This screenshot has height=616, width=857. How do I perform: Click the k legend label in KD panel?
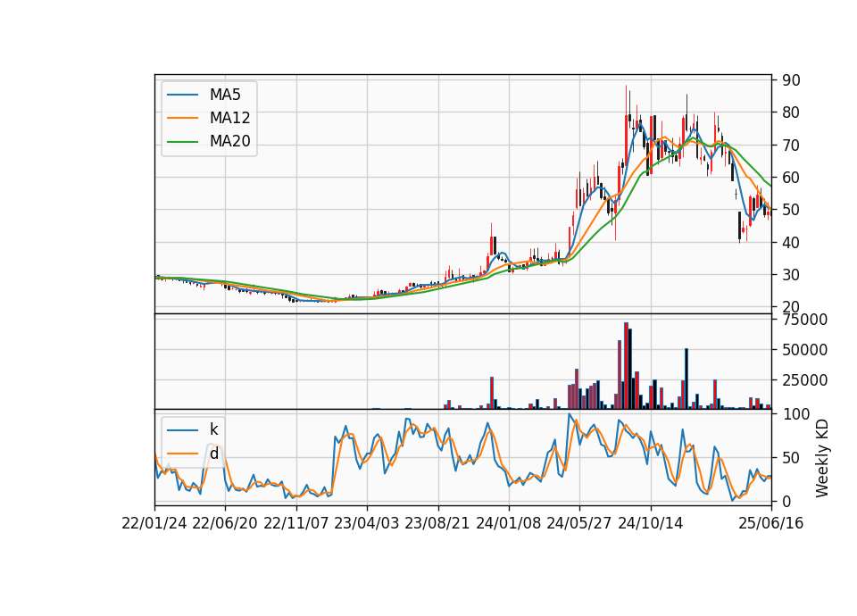(213, 429)
